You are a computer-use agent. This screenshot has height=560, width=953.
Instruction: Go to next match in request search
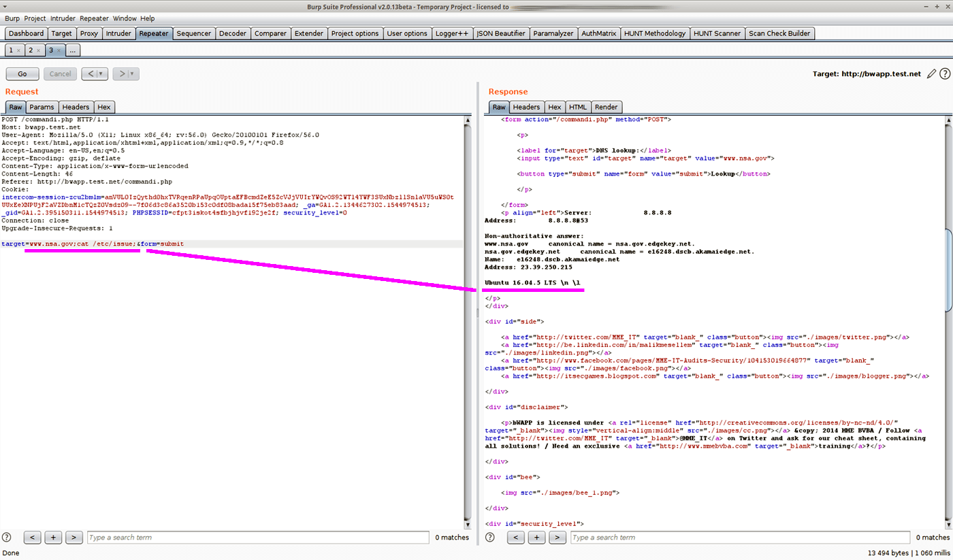click(x=74, y=538)
